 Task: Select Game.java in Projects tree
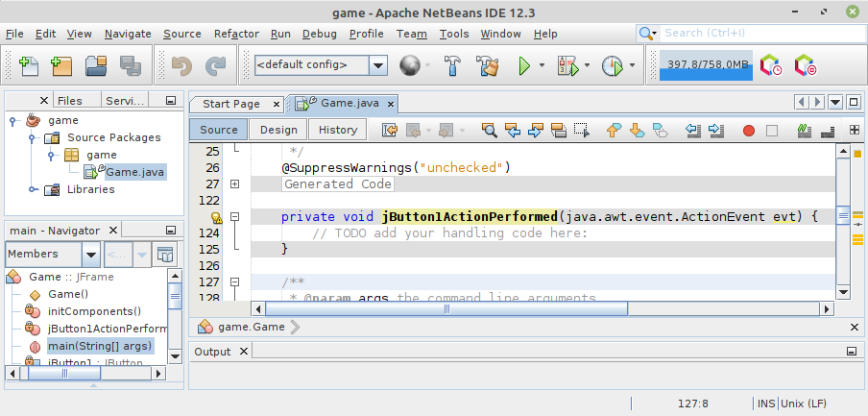[x=134, y=172]
